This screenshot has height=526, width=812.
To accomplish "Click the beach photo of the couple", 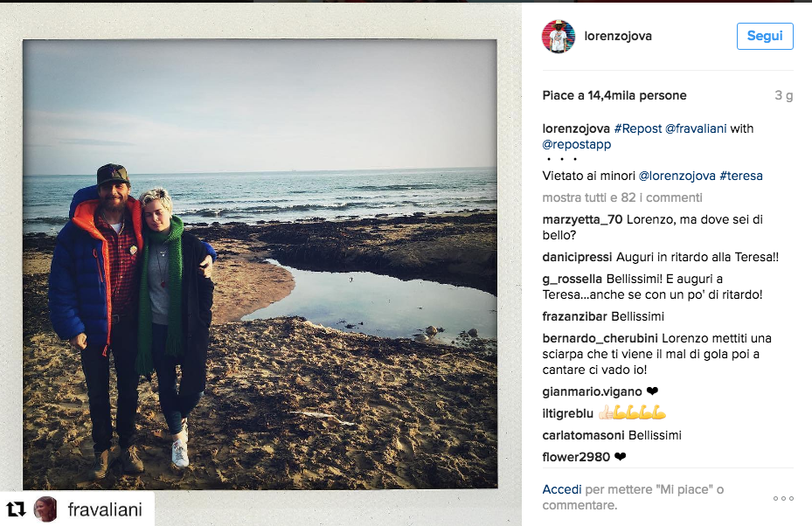I will tap(260, 264).
